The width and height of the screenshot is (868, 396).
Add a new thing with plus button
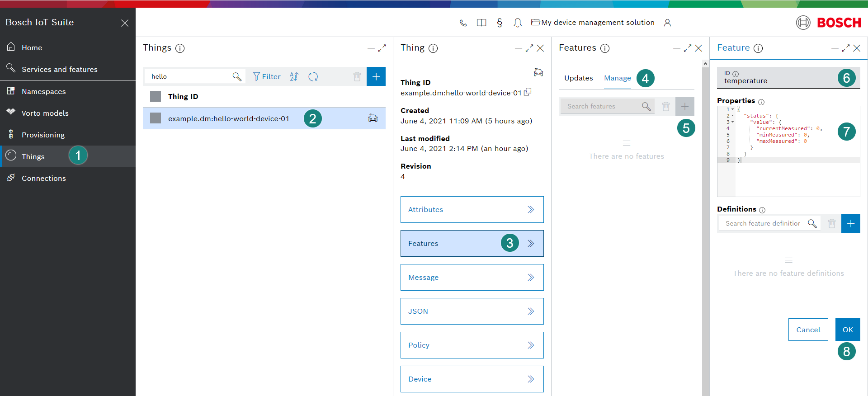[x=376, y=76]
